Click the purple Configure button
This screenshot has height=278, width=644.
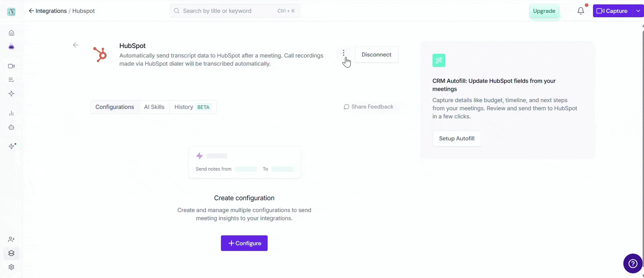(x=244, y=243)
